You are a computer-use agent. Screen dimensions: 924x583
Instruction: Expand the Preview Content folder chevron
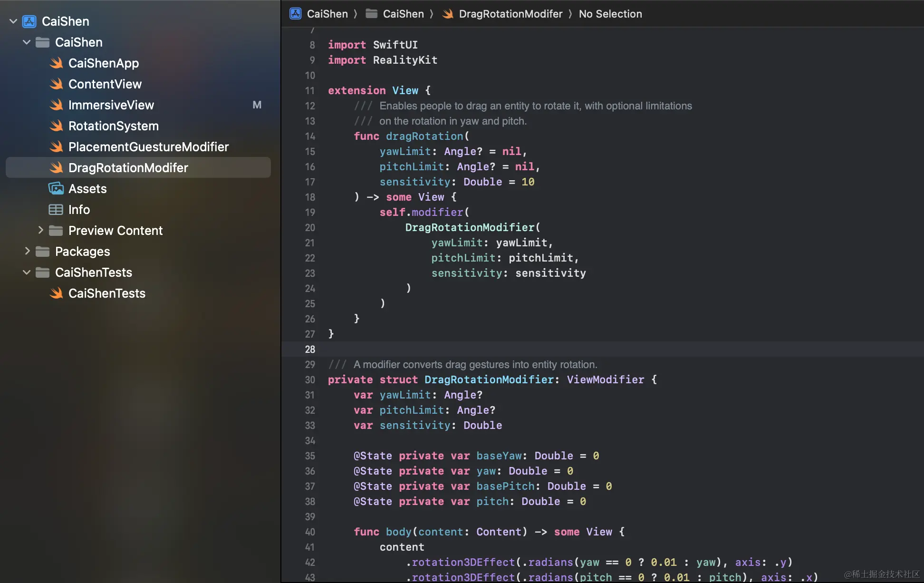(x=40, y=231)
